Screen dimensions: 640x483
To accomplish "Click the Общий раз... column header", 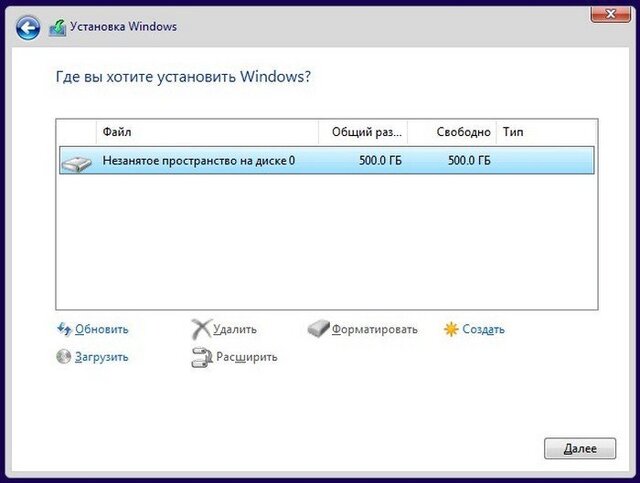I will click(x=363, y=132).
